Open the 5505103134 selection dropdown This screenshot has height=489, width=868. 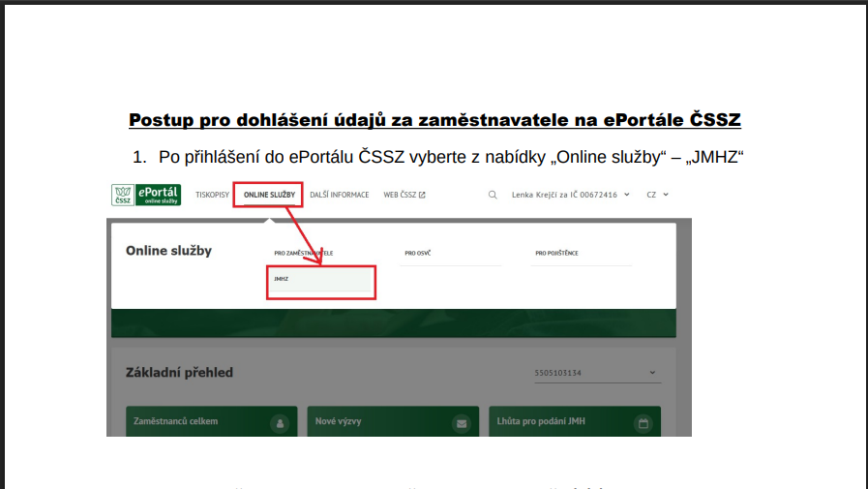tap(594, 373)
